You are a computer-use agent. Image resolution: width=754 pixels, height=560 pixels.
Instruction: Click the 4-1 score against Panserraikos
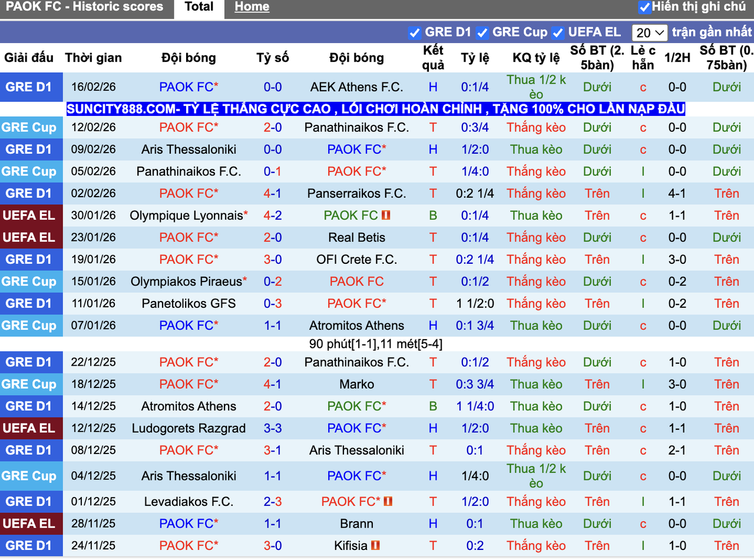click(x=273, y=193)
